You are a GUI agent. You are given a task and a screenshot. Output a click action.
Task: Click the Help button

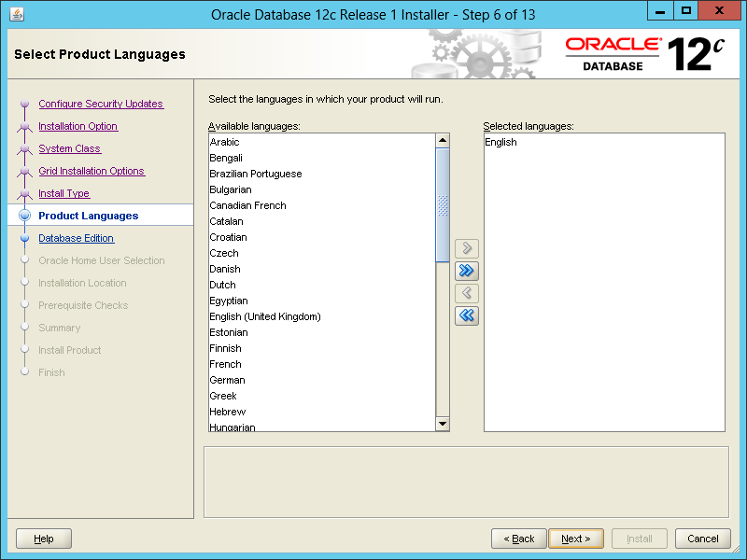pos(44,539)
